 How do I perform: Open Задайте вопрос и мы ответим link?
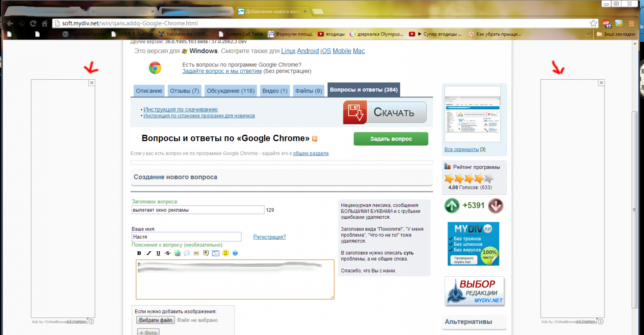(x=222, y=71)
